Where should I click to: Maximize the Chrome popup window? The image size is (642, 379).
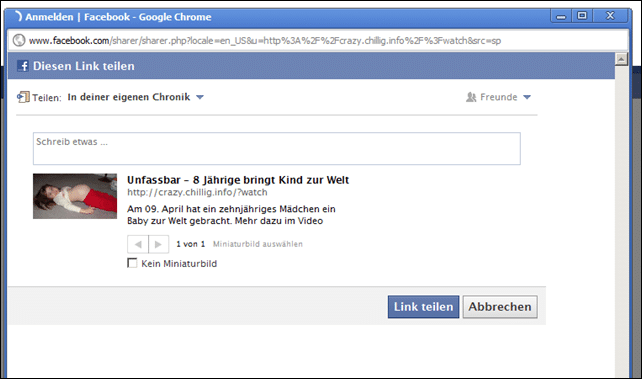[582, 16]
